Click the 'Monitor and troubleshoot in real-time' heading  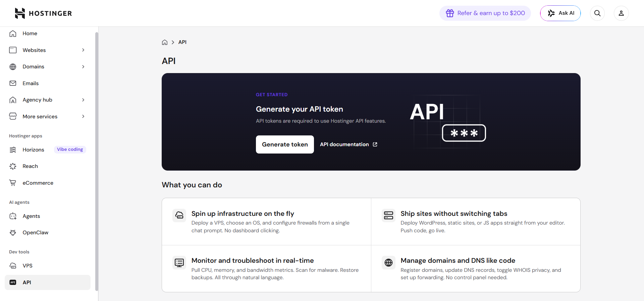tap(253, 260)
